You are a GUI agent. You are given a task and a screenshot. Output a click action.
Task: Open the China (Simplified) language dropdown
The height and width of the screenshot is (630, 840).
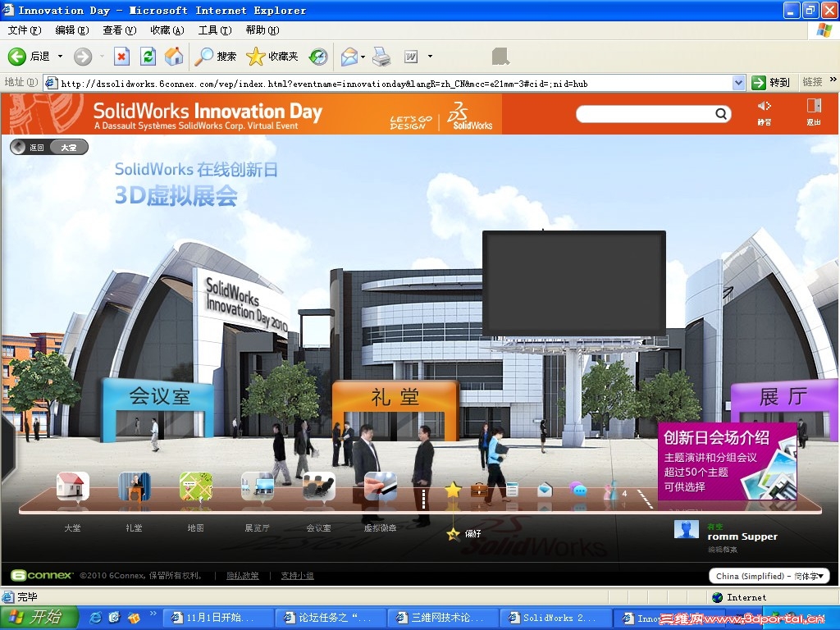(769, 576)
